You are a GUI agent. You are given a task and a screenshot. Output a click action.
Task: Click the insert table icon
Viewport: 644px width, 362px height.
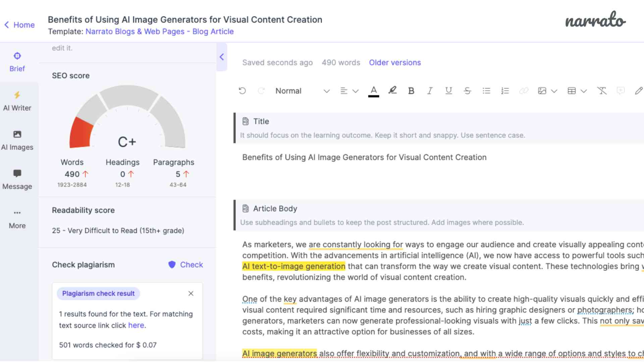(572, 90)
